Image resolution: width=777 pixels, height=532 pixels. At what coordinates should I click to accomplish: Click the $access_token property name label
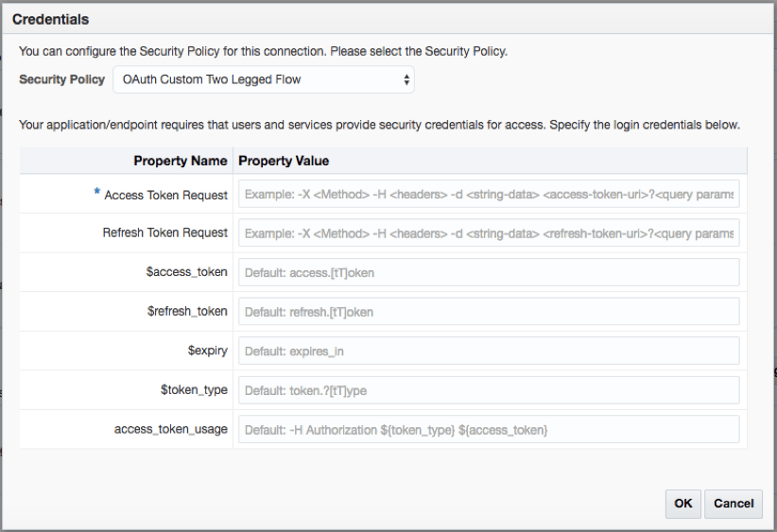point(187,272)
